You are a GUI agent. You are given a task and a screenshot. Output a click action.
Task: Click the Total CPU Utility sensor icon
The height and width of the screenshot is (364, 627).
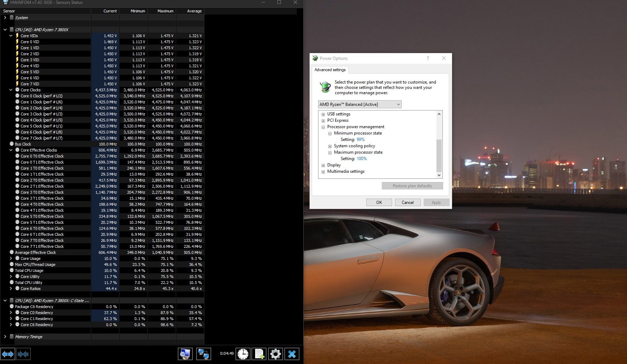coord(12,283)
